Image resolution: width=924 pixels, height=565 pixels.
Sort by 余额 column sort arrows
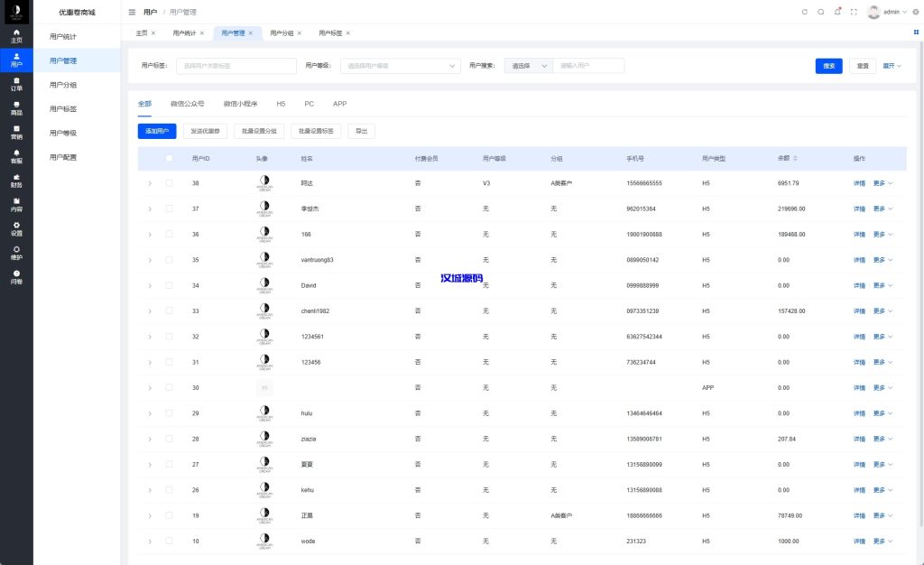tap(795, 158)
